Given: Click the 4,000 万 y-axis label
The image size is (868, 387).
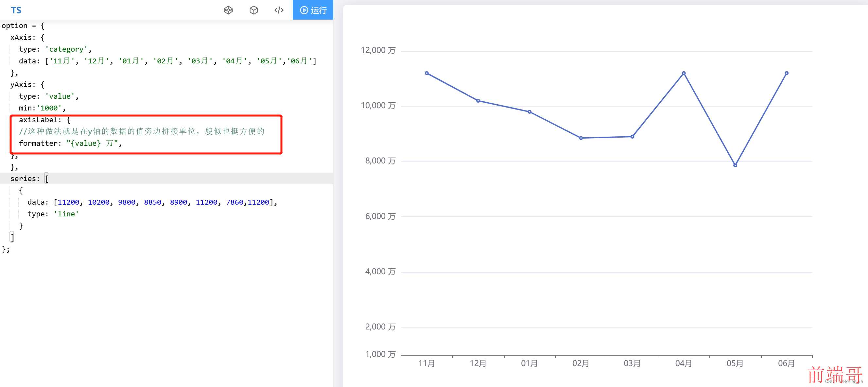Looking at the screenshot, I should coord(380,272).
